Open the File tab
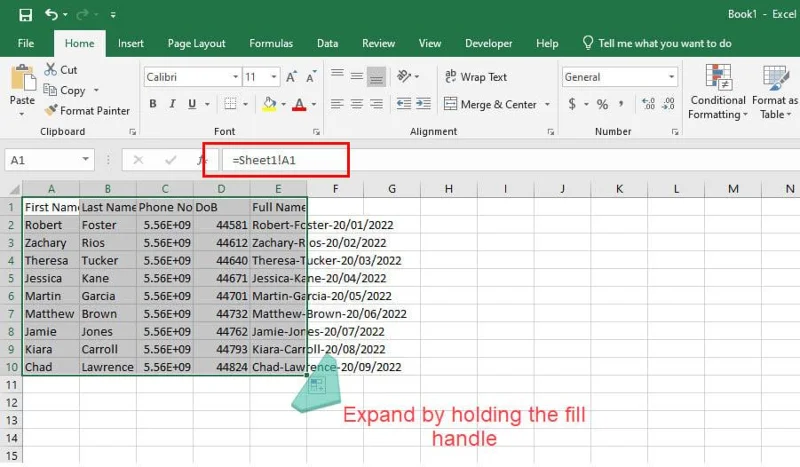This screenshot has width=800, height=467. point(26,43)
